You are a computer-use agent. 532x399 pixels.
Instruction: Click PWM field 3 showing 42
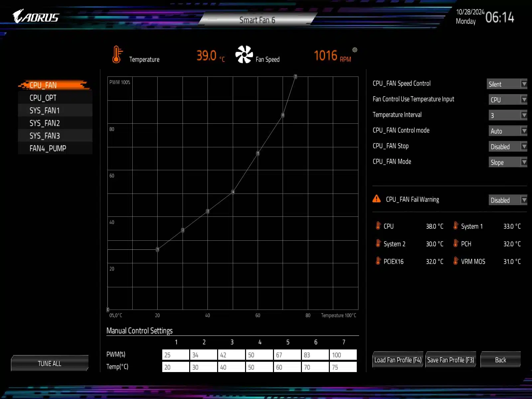231,355
